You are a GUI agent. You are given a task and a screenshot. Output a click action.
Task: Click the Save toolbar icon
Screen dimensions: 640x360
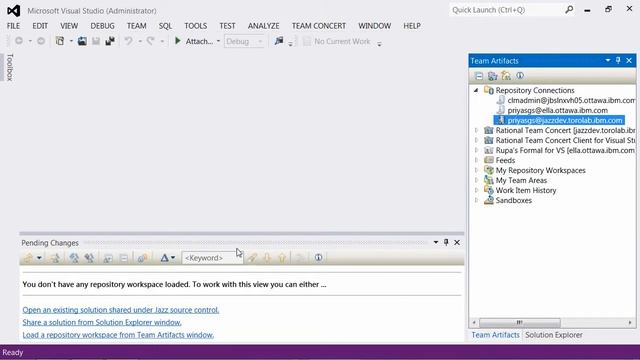coord(96,41)
